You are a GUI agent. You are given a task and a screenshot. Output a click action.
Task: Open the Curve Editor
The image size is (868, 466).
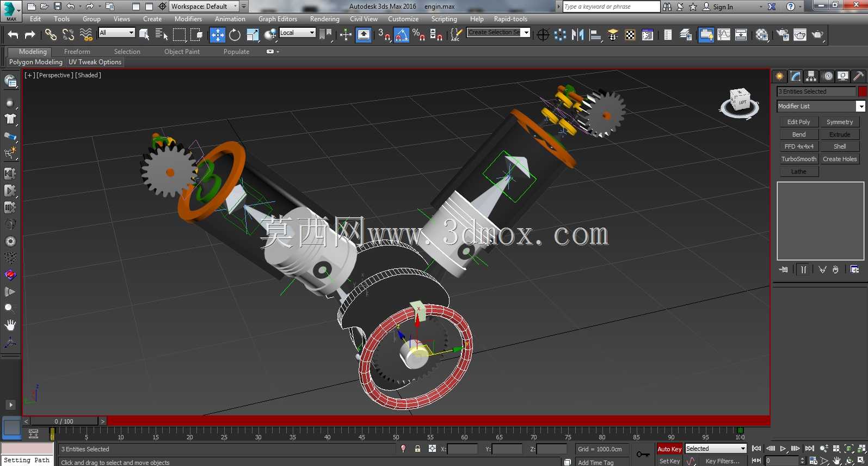click(x=724, y=35)
